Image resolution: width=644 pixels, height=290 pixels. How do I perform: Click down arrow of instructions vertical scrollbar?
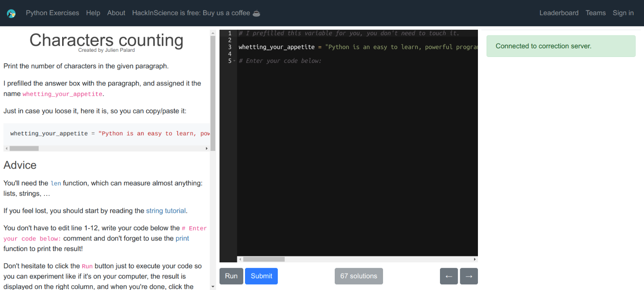tap(213, 287)
